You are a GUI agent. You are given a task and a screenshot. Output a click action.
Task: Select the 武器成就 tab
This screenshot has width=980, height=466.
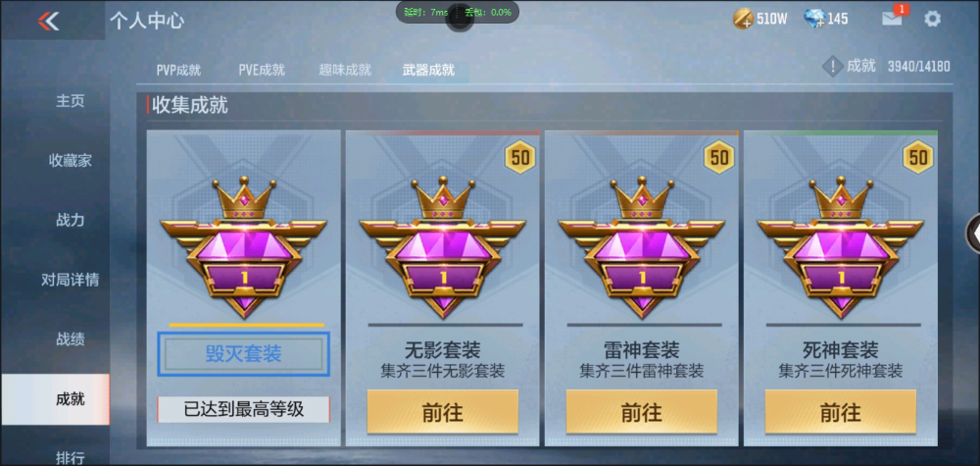click(428, 70)
